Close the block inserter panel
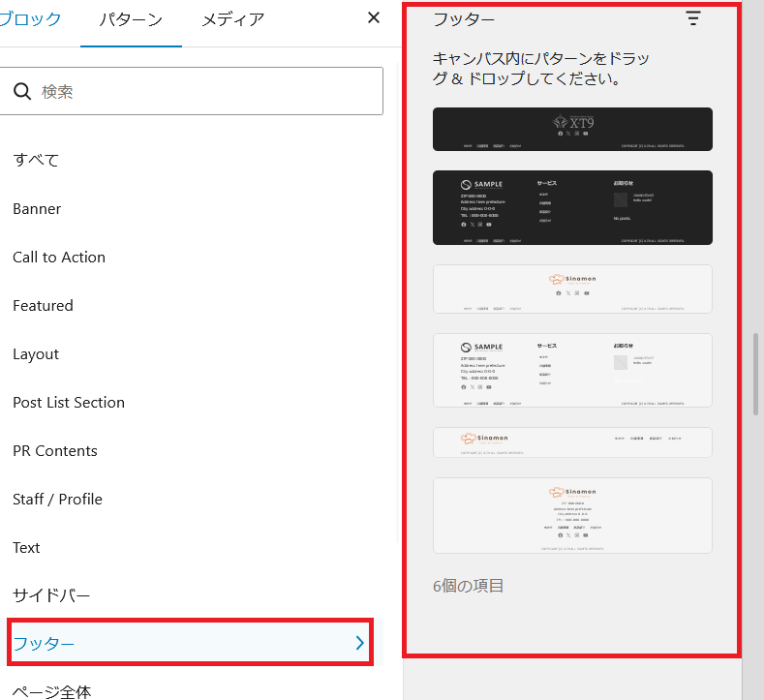This screenshot has width=764, height=700. (374, 18)
